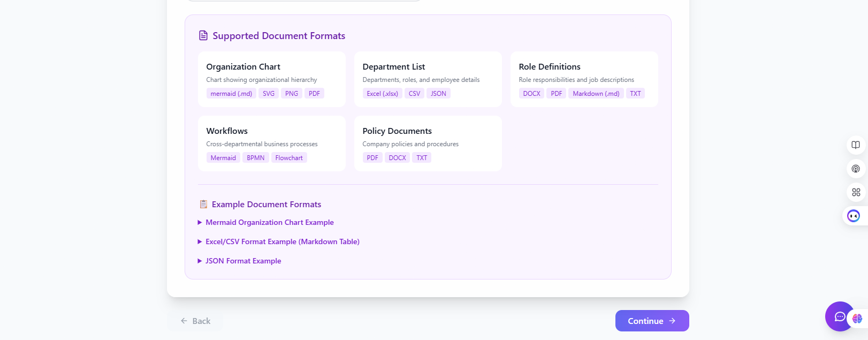Open the apps grid icon in the side panel

856,192
